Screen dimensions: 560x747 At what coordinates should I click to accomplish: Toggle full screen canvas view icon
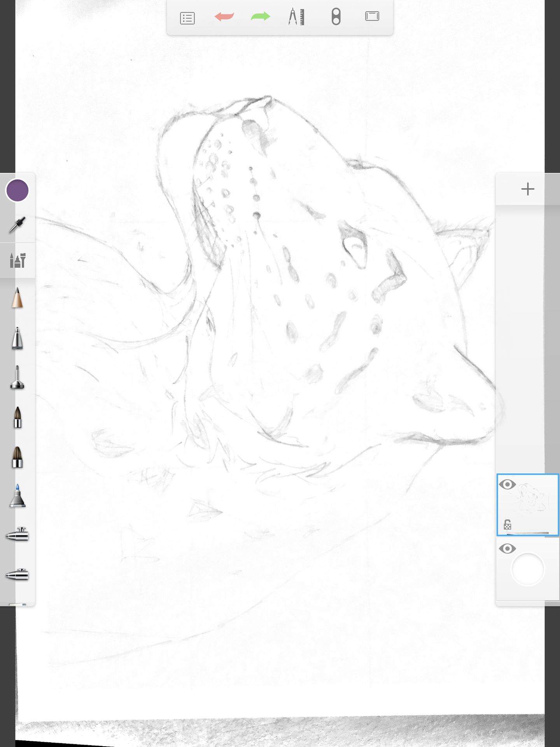[372, 16]
